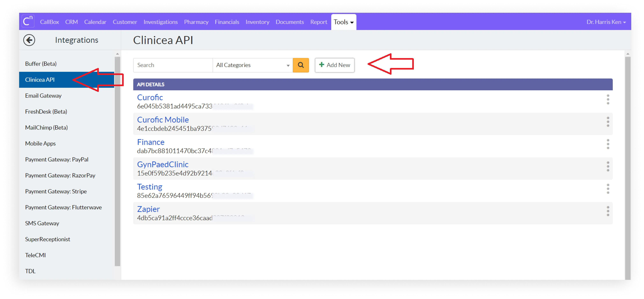Viewport: 644px width, 299px height.
Task: Open the Tools dropdown menu
Action: pyautogui.click(x=344, y=22)
